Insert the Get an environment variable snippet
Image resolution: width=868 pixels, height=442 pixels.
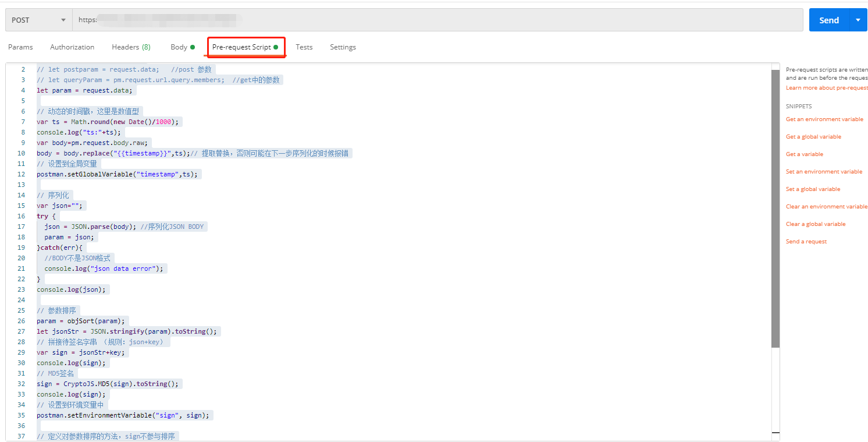click(824, 119)
